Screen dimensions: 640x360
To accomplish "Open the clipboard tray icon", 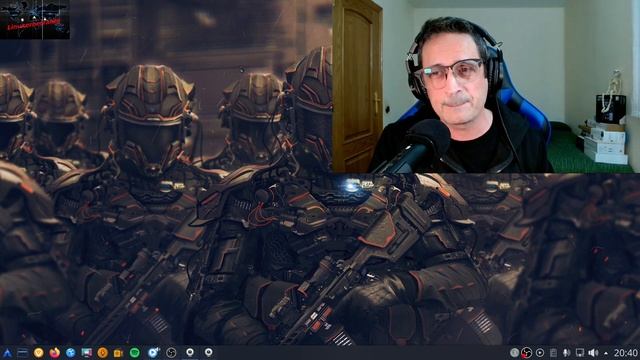I will tap(553, 353).
